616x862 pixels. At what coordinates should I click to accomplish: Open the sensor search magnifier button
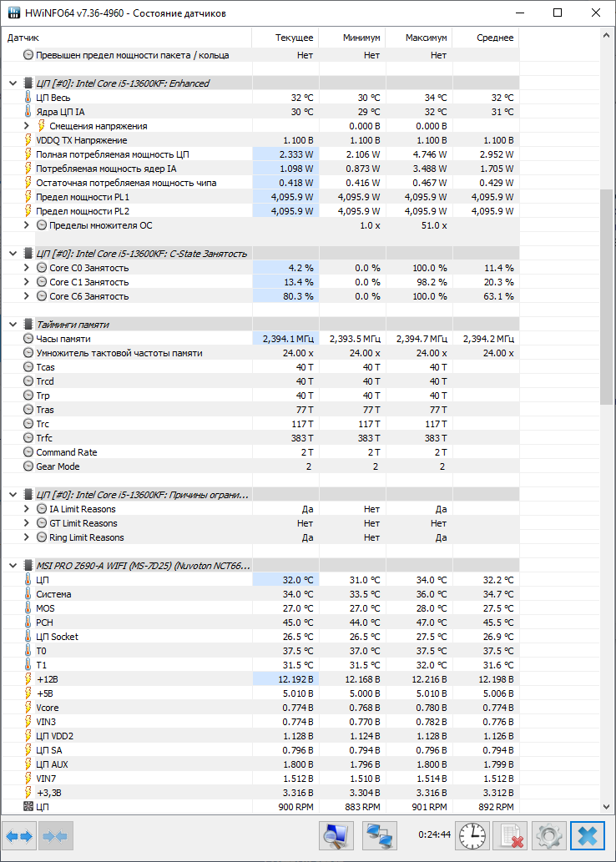(x=336, y=836)
